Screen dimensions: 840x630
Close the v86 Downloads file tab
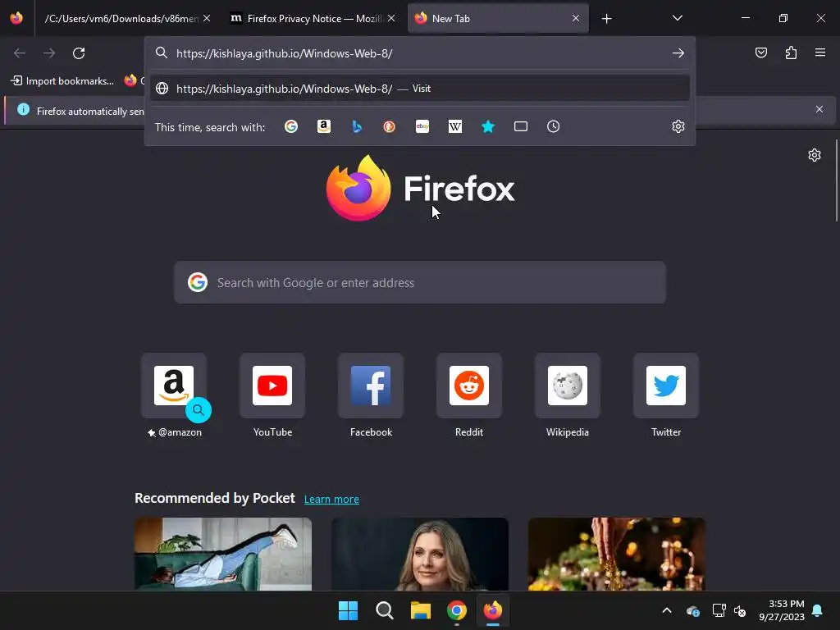[x=207, y=18]
